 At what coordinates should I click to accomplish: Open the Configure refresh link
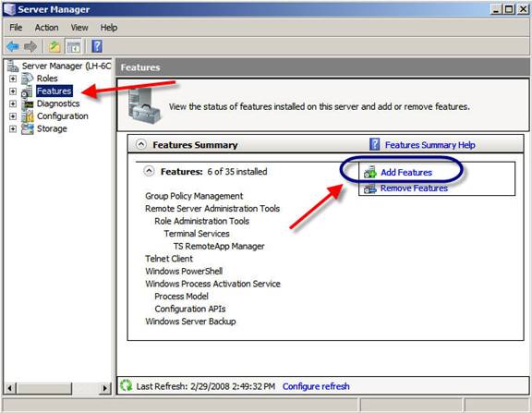tap(316, 386)
